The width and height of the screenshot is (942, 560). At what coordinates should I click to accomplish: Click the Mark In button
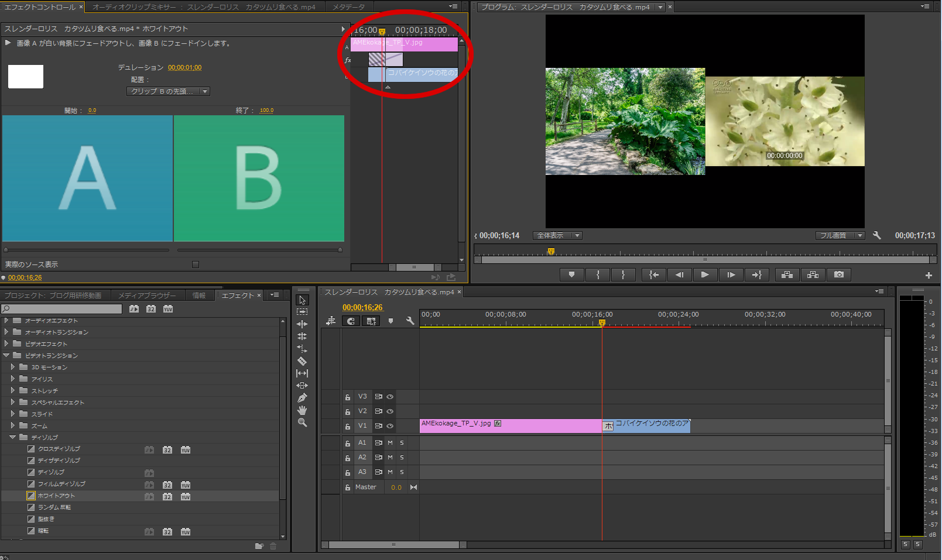pyautogui.click(x=598, y=274)
